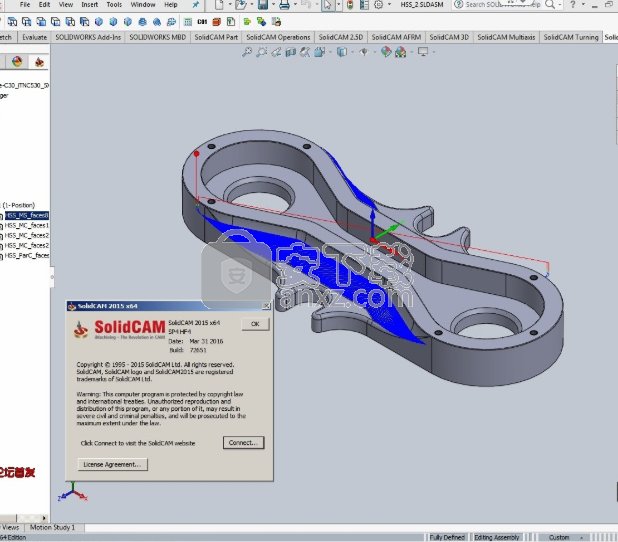Expand the Select tool dropdown arrow

339,5
